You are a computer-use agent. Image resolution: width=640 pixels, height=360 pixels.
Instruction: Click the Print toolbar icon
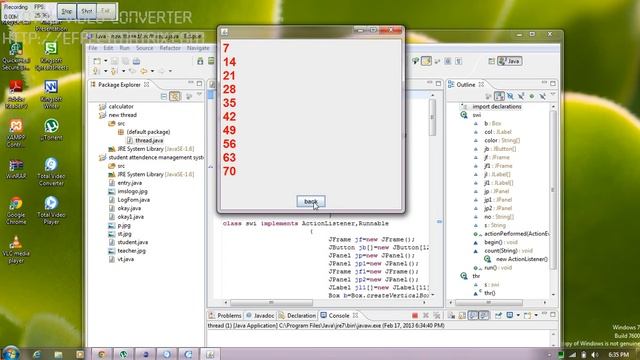point(136,61)
